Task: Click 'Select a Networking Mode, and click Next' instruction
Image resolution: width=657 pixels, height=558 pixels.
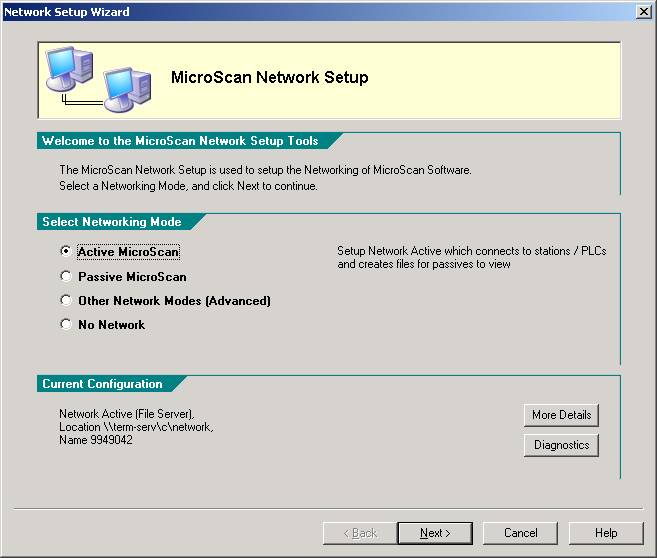Action: [x=188, y=186]
